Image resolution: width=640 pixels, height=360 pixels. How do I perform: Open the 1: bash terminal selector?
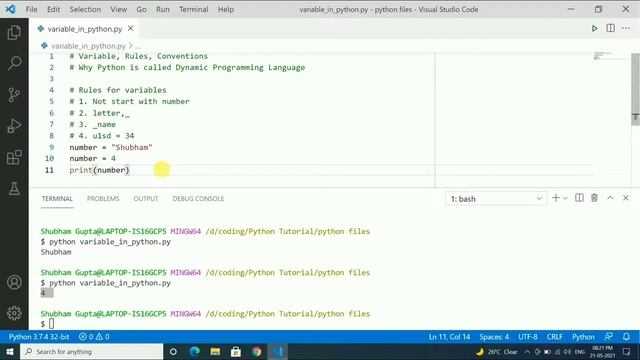[x=496, y=199]
